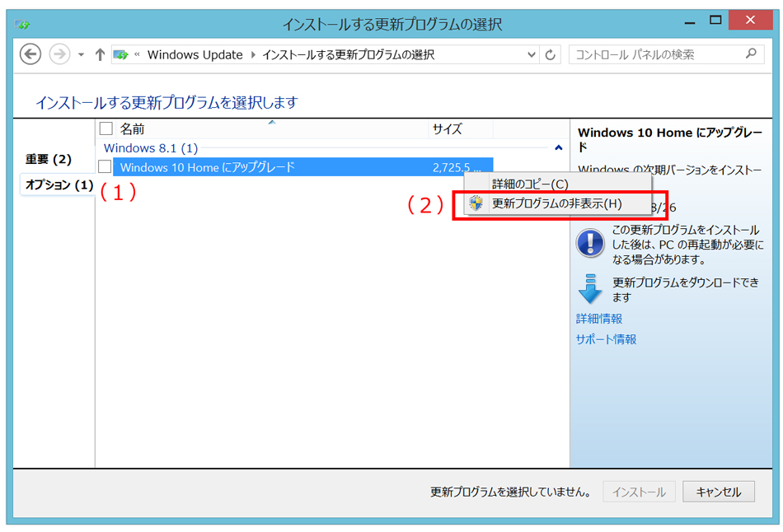Click the キャンセル button

click(718, 492)
